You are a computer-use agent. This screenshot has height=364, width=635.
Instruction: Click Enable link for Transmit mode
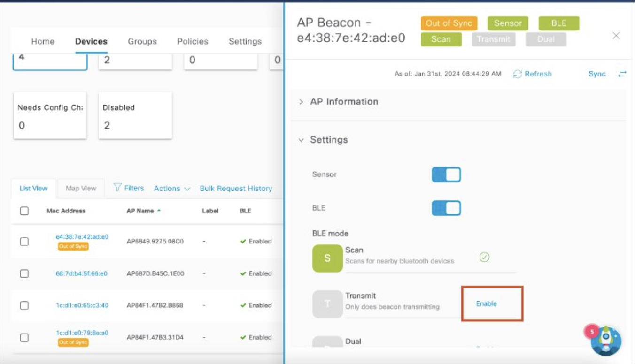(486, 303)
